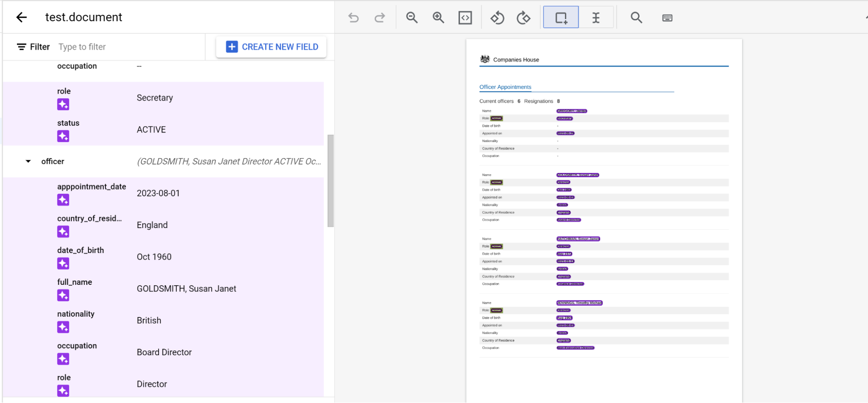Click the fit-to-width code icon
The width and height of the screenshot is (868, 403).
point(465,18)
